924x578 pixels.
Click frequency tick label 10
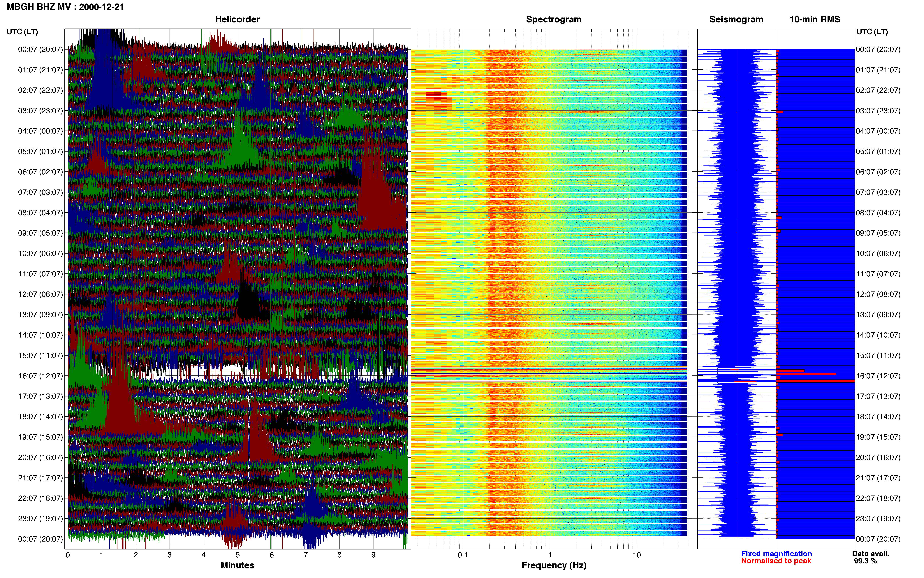coord(637,555)
